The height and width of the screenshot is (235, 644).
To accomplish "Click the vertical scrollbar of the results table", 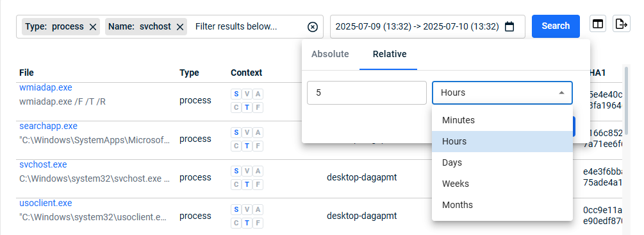I will tap(626, 150).
